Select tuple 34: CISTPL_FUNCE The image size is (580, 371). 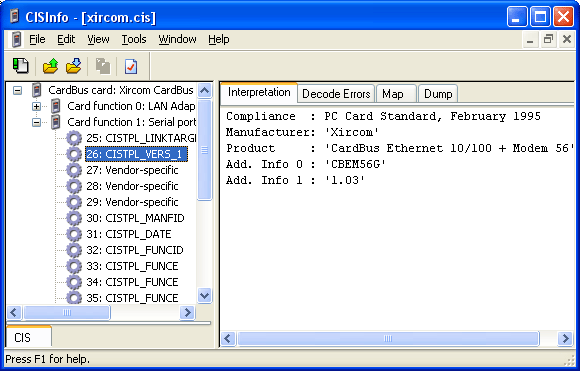click(132, 282)
